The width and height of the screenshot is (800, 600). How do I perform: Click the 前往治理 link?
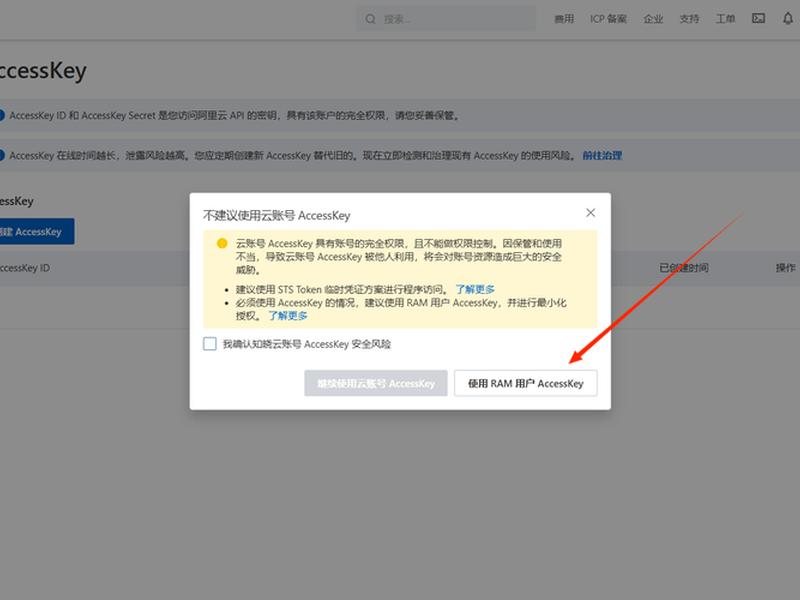(x=602, y=156)
